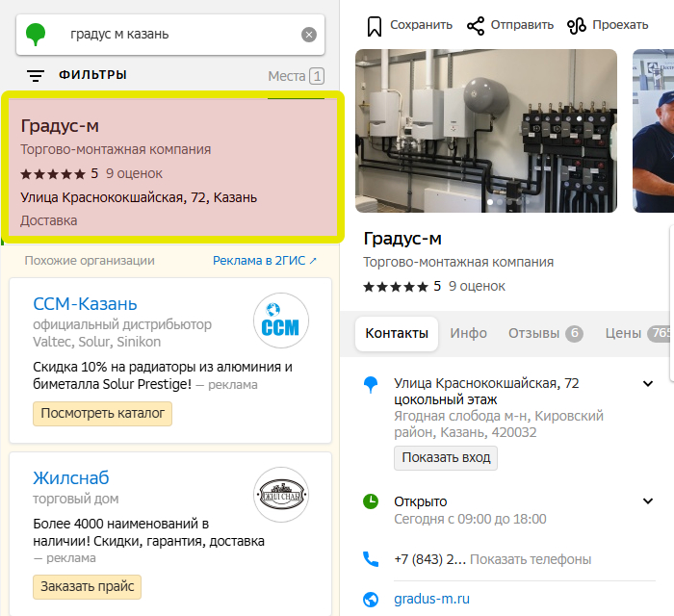Click 'Сегодня с 09:00 до 18:00' text

coord(470,519)
